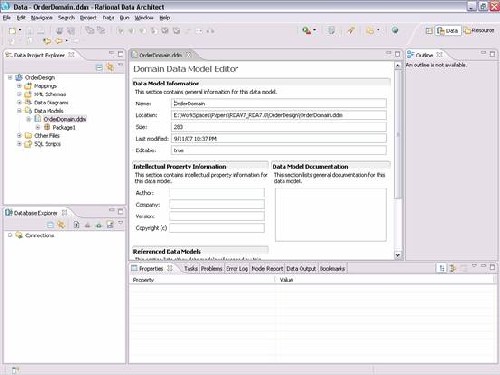Expand the Data Diagrams folder
500x375 pixels.
coord(19,102)
